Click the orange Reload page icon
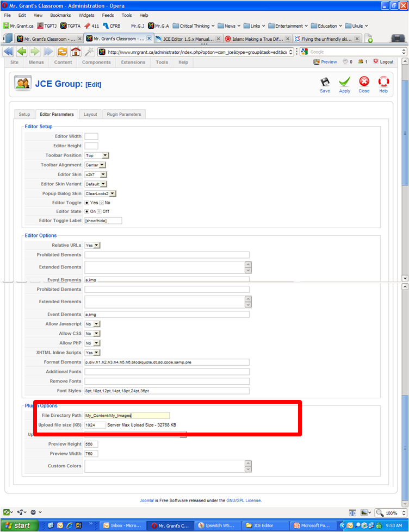 click(62, 52)
